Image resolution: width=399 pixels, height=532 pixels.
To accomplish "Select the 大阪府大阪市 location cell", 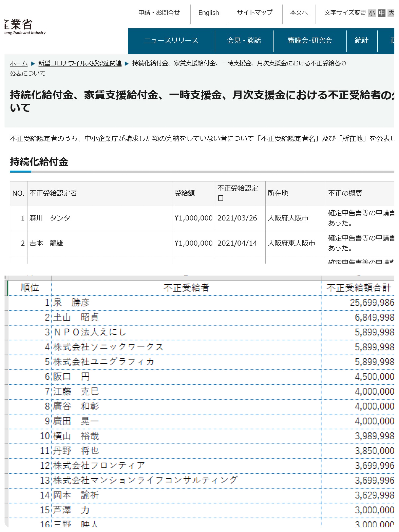I will click(x=296, y=218).
